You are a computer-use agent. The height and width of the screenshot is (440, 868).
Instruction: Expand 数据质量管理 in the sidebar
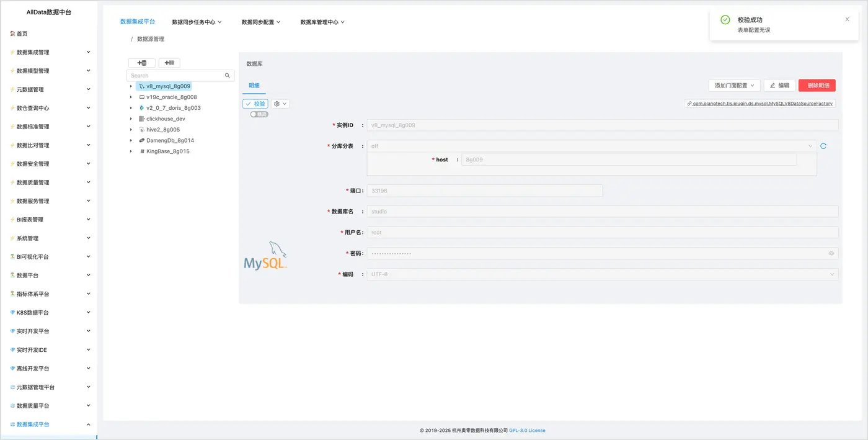point(49,182)
